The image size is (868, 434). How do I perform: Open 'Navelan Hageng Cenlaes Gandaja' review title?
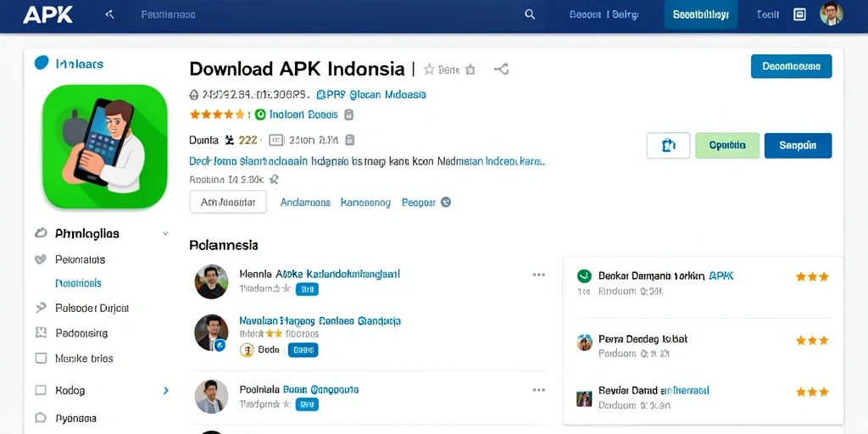coord(320,320)
